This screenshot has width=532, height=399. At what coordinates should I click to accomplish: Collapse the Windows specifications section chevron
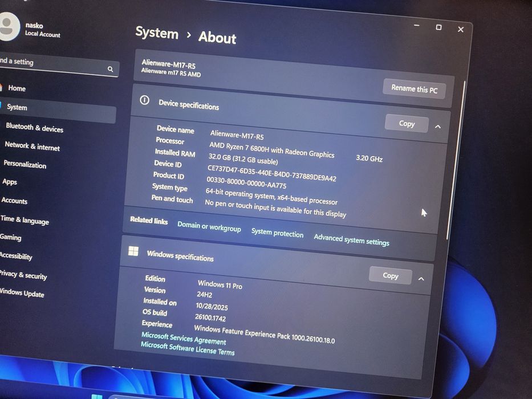click(x=421, y=279)
